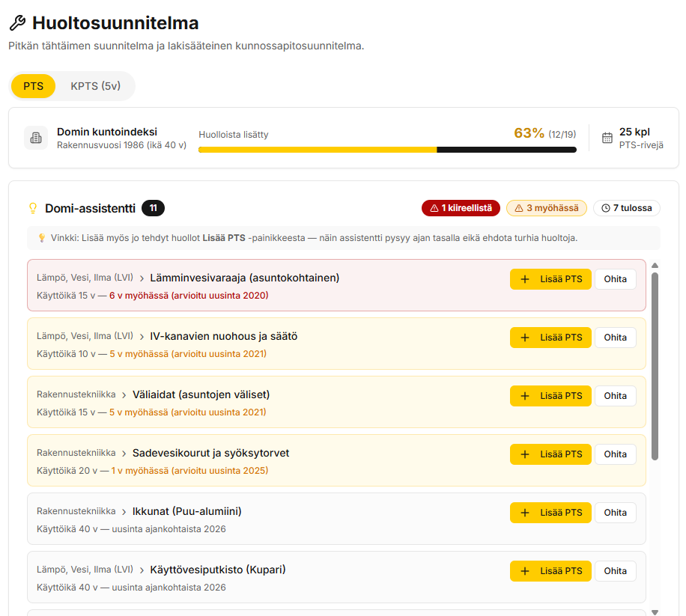Click the Väliaidat (asuntojen väliset) title
The image size is (686, 616).
pos(201,394)
